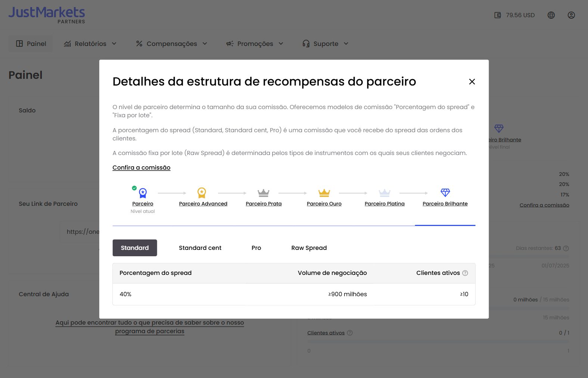This screenshot has width=588, height=378.
Task: Click the help icon beside Dias restantes
Action: click(x=566, y=248)
